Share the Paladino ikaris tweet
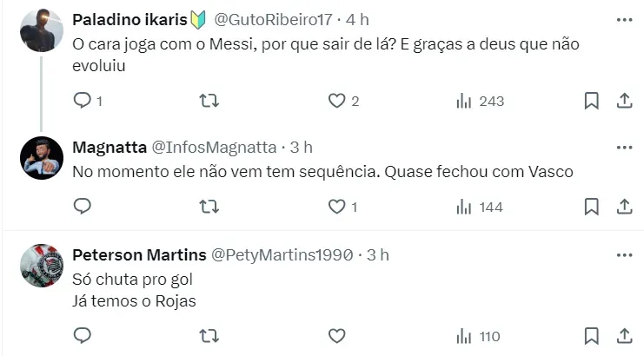Image resolution: width=644 pixels, height=356 pixels. [x=623, y=101]
